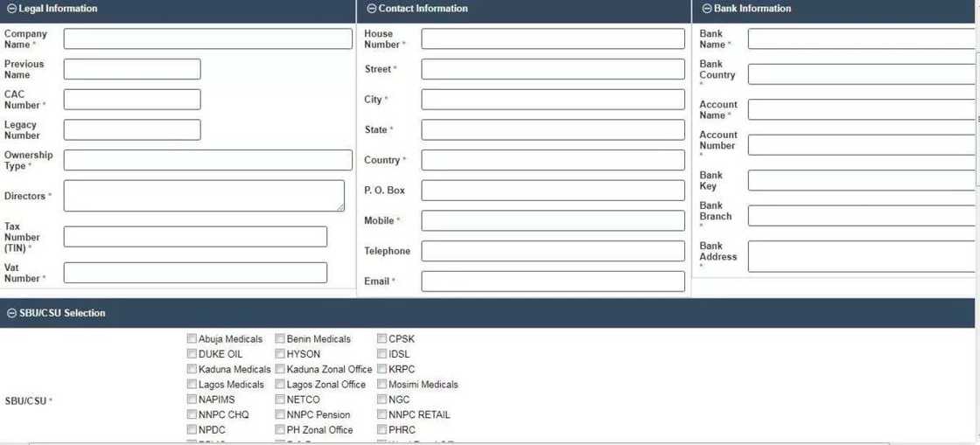Viewport: 980px width, 445px height.
Task: Click the Account Number field
Action: pyautogui.click(x=862, y=145)
